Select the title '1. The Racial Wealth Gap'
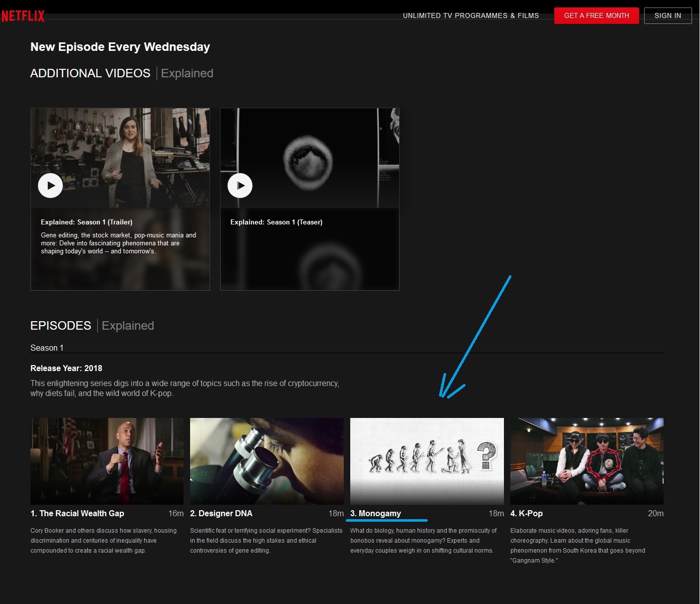700x604 pixels. click(77, 513)
